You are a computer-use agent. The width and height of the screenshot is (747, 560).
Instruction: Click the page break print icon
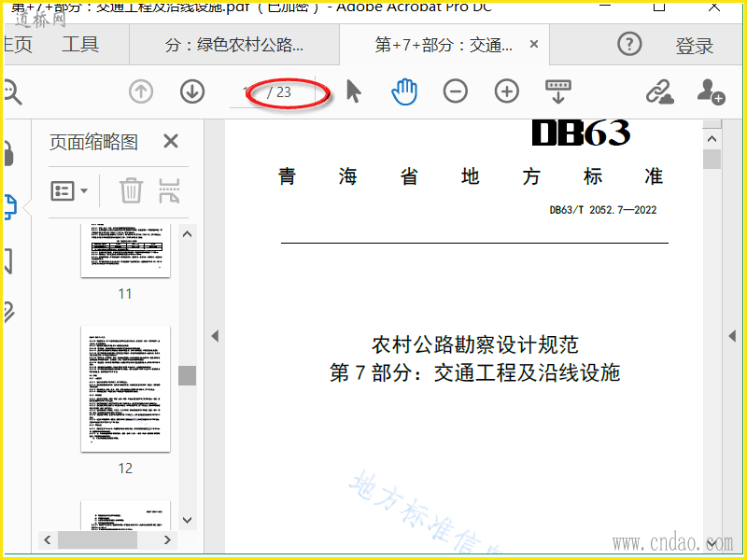(x=169, y=191)
